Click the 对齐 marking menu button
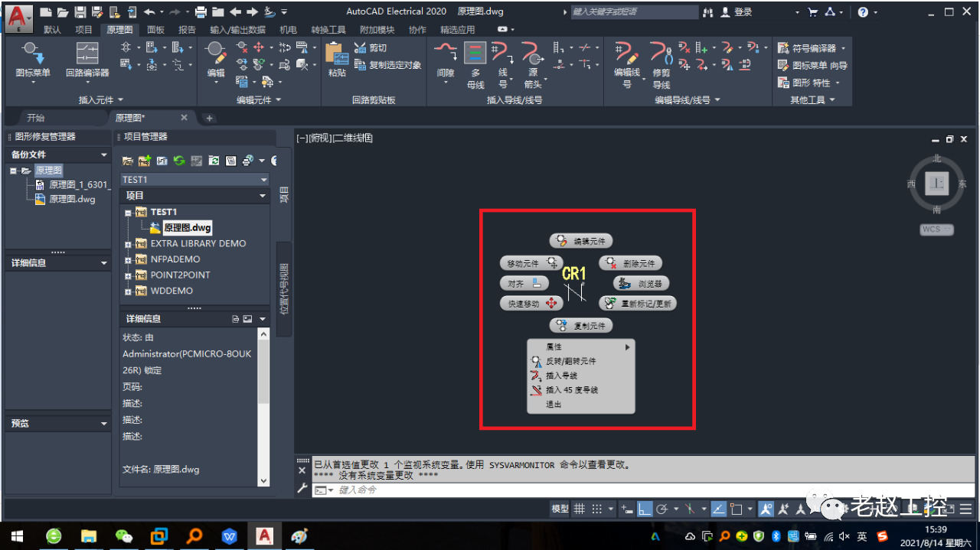The height and width of the screenshot is (550, 980). [x=524, y=283]
